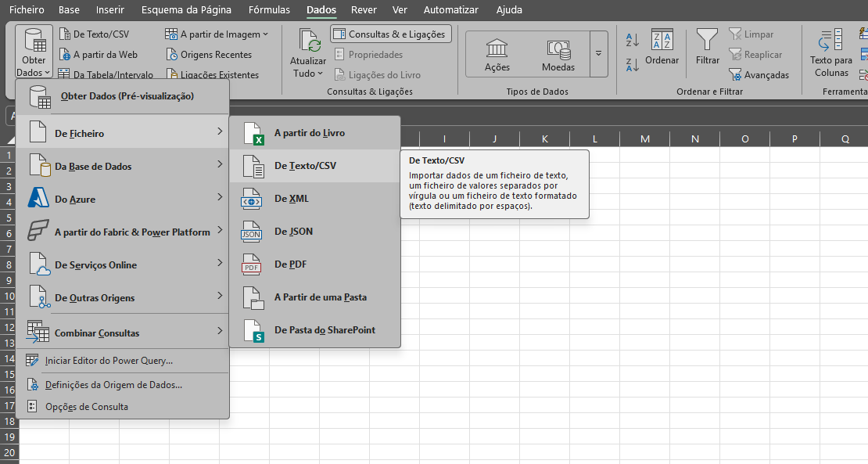868x464 pixels.
Task: Select column header P
Action: 795,139
